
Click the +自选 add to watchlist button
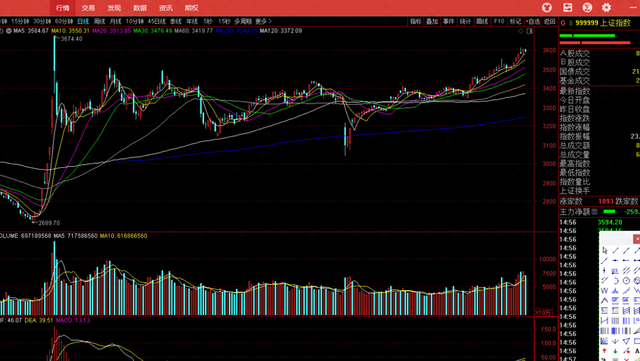point(533,21)
